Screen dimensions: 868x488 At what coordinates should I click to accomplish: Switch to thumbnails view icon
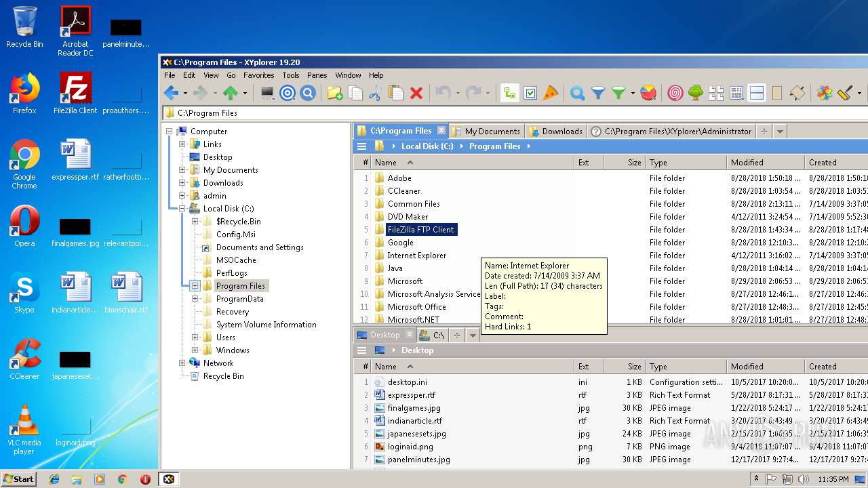click(716, 93)
